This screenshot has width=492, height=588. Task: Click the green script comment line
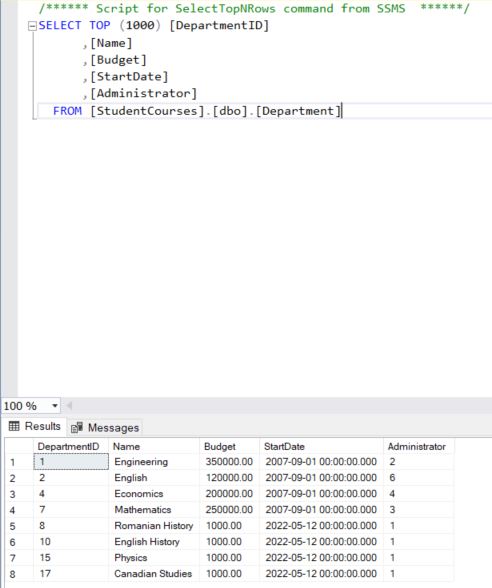pos(254,8)
